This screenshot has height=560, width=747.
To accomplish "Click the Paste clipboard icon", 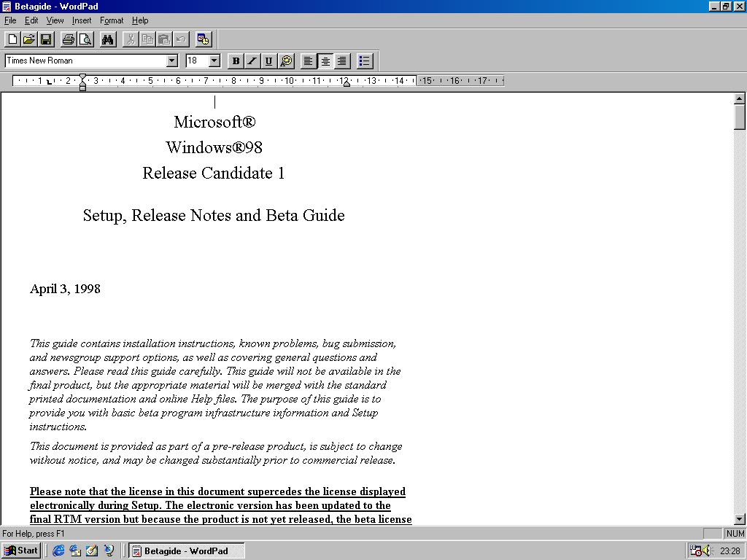I will 164,39.
